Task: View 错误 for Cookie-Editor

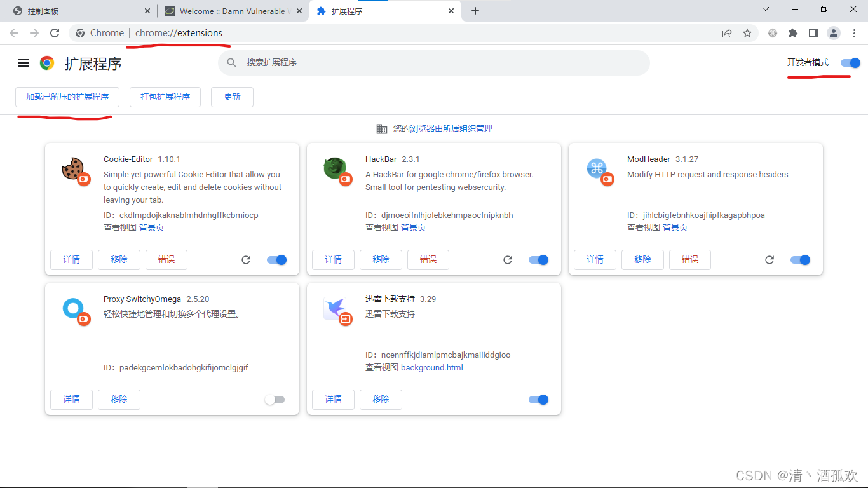Action: pyautogui.click(x=166, y=260)
